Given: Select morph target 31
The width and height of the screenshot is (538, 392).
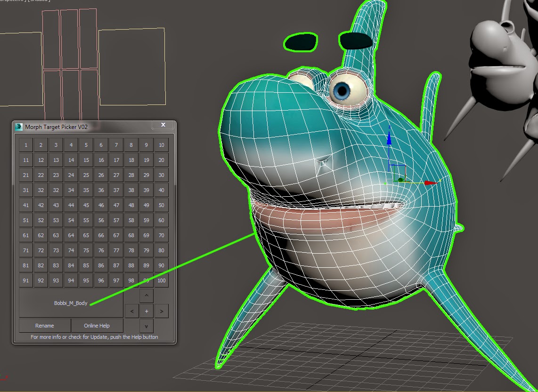Looking at the screenshot, I should 26,190.
